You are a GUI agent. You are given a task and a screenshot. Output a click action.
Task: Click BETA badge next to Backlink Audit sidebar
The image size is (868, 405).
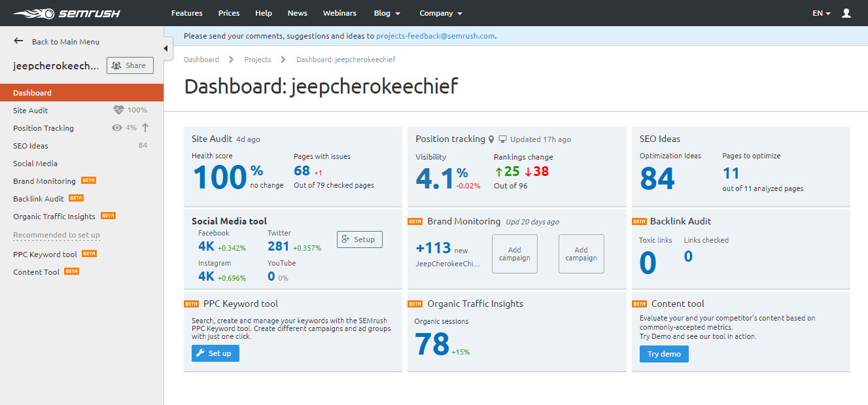point(76,198)
